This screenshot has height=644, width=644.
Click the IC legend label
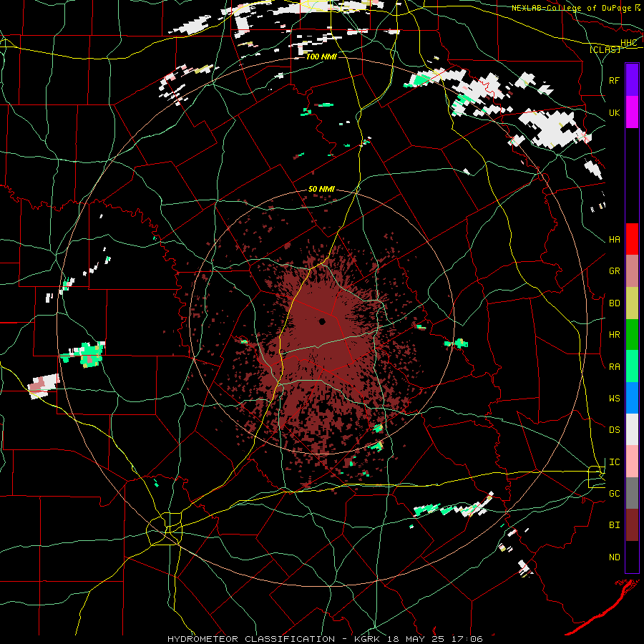(615, 462)
